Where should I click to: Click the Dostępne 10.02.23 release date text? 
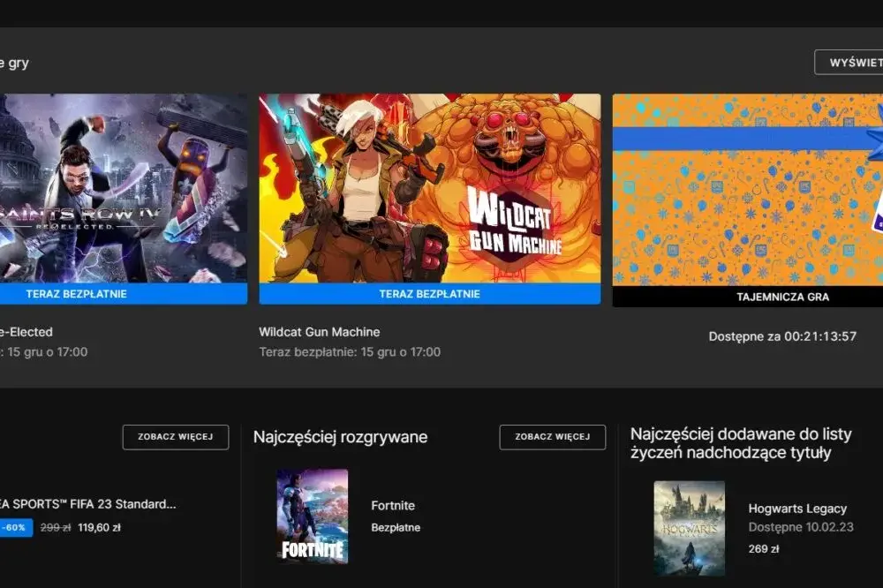click(801, 528)
